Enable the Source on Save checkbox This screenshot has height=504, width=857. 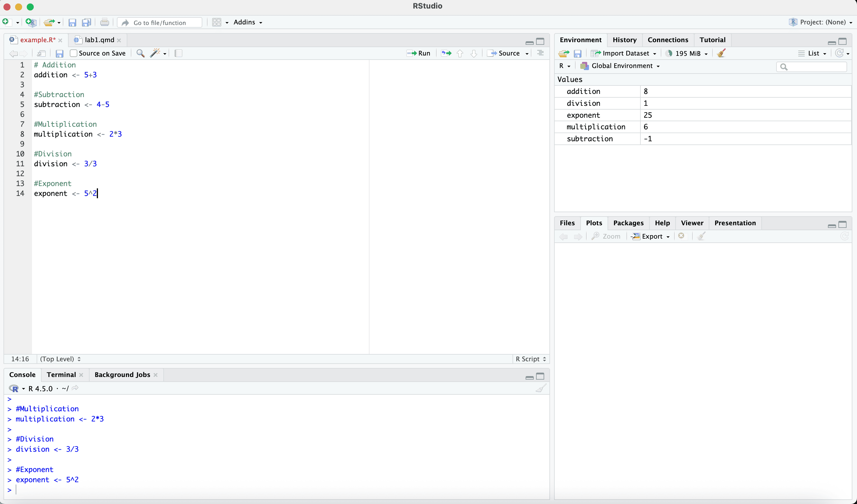tap(74, 53)
